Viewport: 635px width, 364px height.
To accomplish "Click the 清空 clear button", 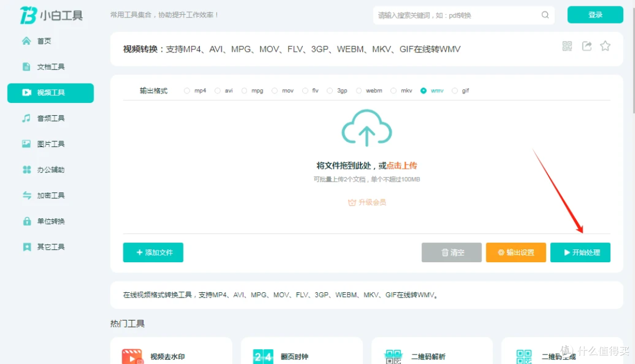I will [452, 253].
